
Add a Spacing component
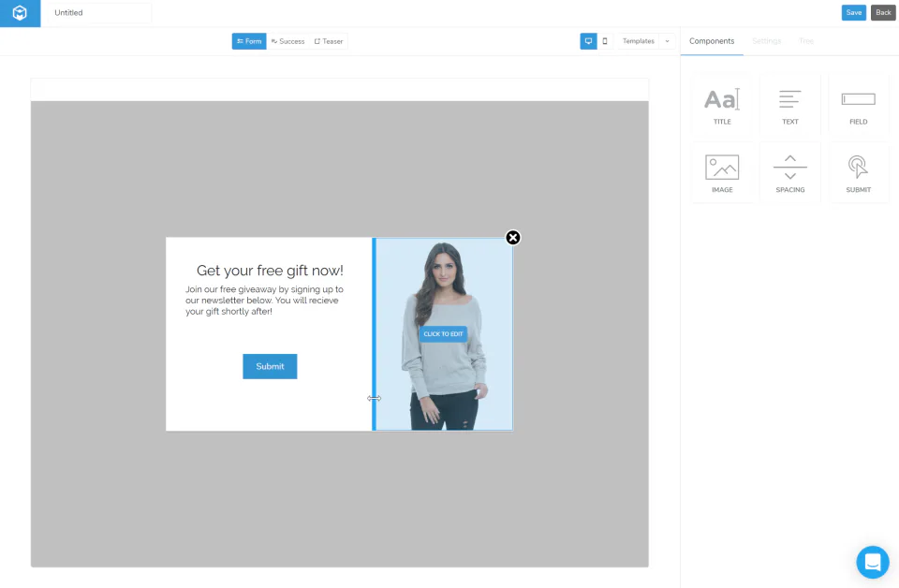tap(790, 172)
